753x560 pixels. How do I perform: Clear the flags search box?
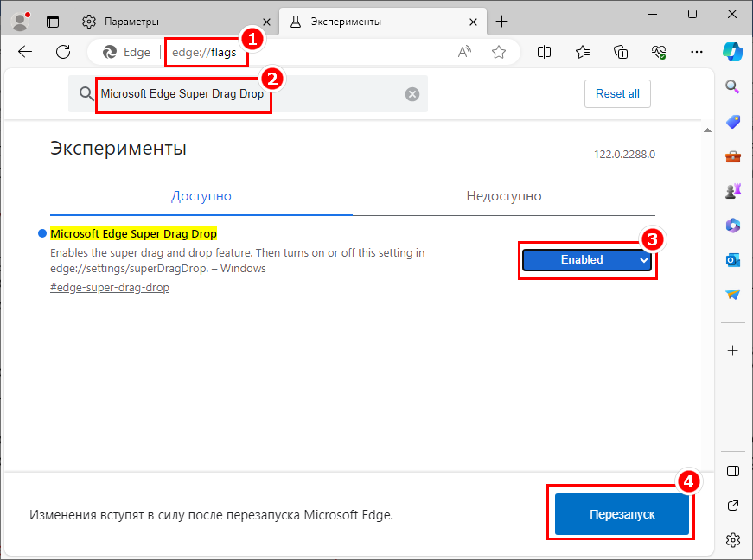[412, 94]
